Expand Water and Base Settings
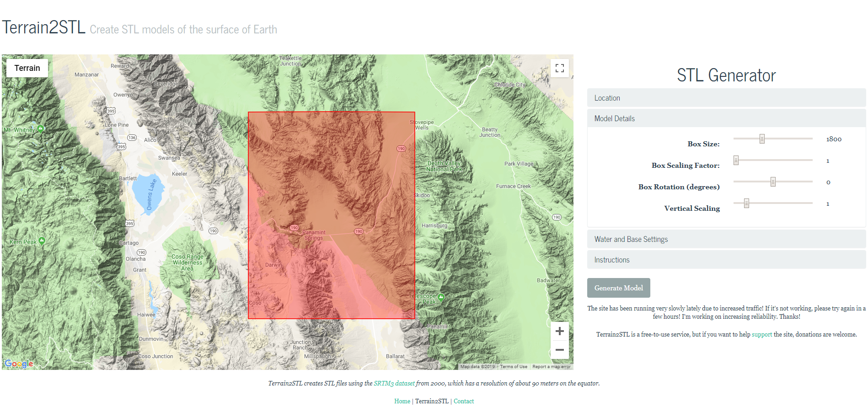Image resolution: width=868 pixels, height=412 pixels. [726, 239]
